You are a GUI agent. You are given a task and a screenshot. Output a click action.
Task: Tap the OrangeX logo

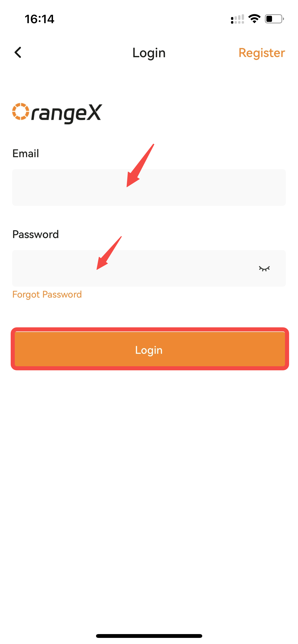57,113
